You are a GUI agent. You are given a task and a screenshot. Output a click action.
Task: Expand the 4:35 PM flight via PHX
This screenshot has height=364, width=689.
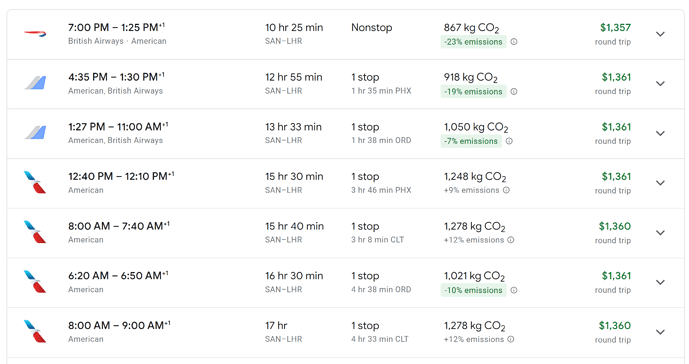[x=660, y=84]
